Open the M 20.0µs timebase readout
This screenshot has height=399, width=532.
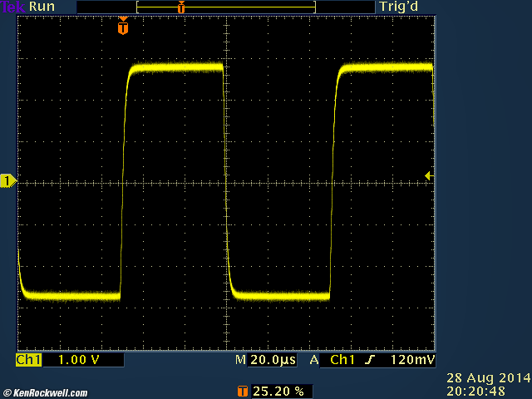[268, 360]
